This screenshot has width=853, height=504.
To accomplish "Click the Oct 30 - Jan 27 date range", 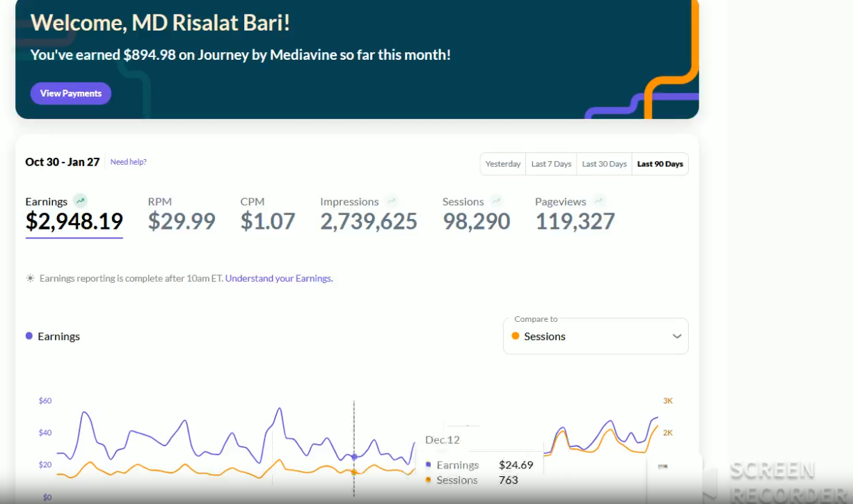I will point(63,162).
